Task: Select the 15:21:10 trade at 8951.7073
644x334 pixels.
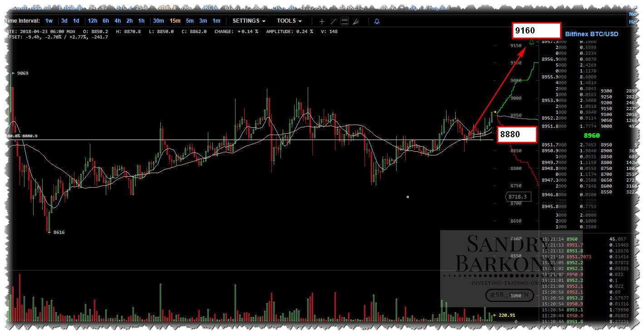Action: tap(586, 257)
